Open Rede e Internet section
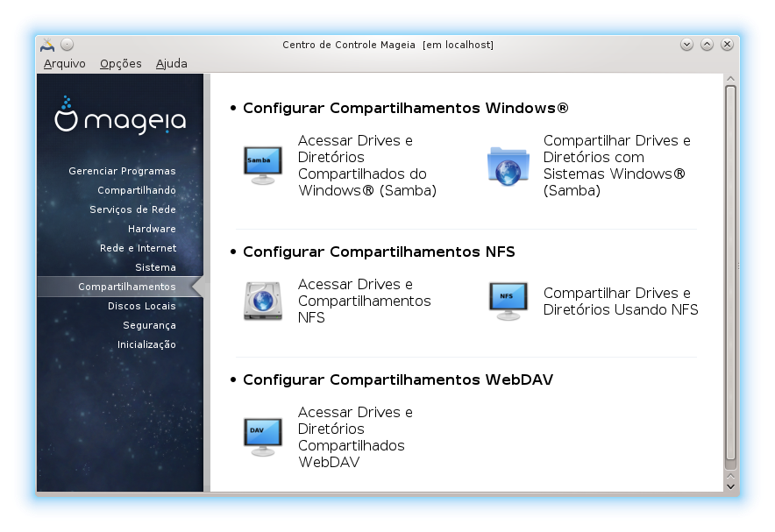The width and height of the screenshot is (775, 532). coord(138,248)
